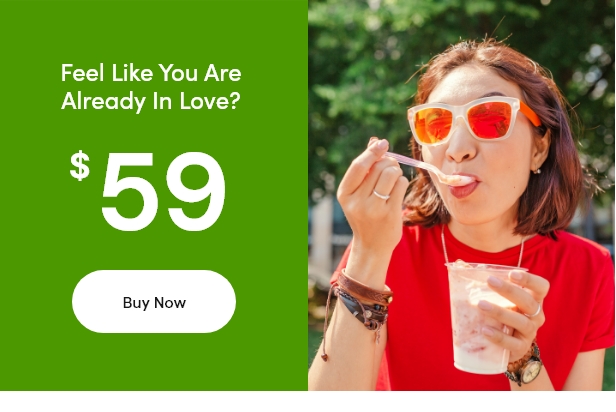
Task: Click the plastic spoon in the photo
Action: 426,168
